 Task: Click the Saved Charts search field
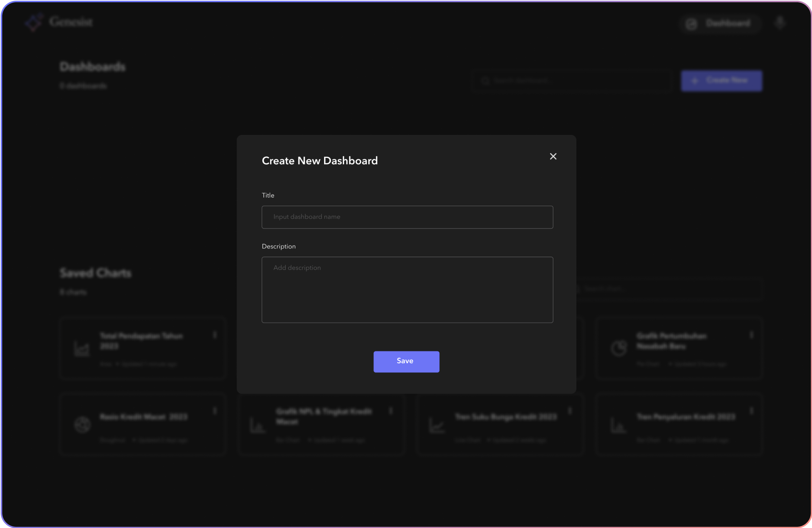pyautogui.click(x=669, y=289)
